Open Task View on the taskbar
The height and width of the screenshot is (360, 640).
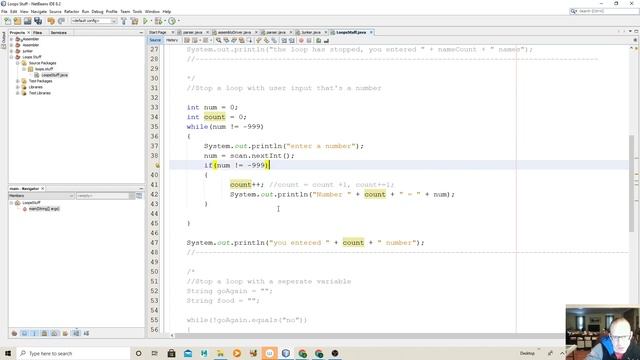(155, 353)
